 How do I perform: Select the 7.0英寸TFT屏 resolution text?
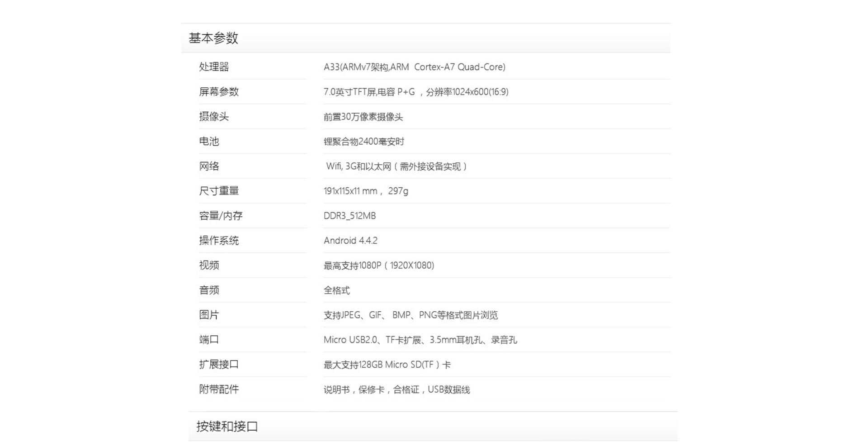click(x=415, y=92)
